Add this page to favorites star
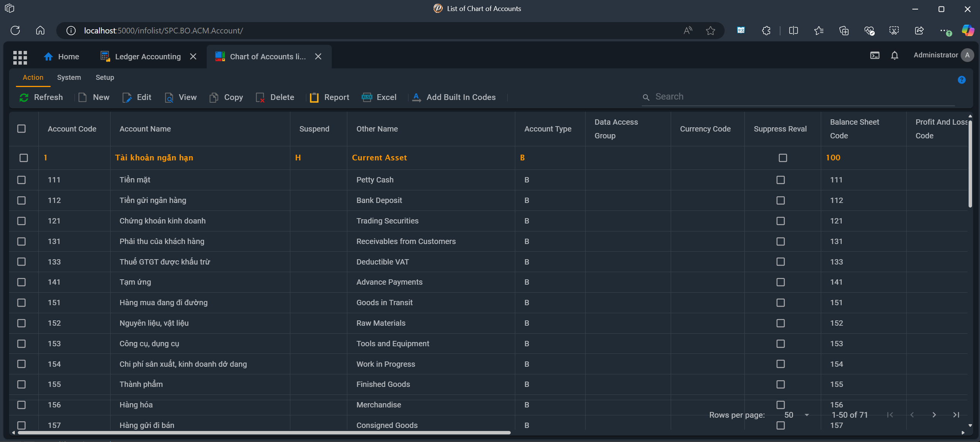The image size is (980, 442). coord(710,30)
